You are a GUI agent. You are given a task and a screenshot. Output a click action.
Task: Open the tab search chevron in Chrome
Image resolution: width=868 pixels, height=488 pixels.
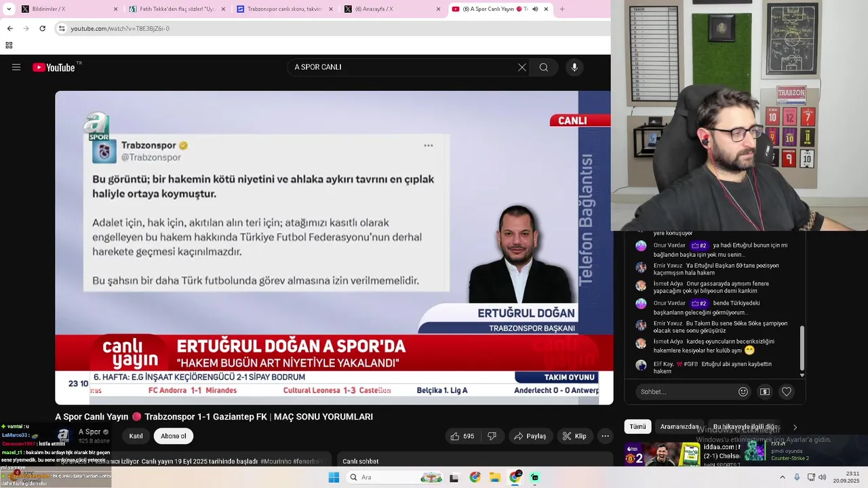(x=9, y=9)
